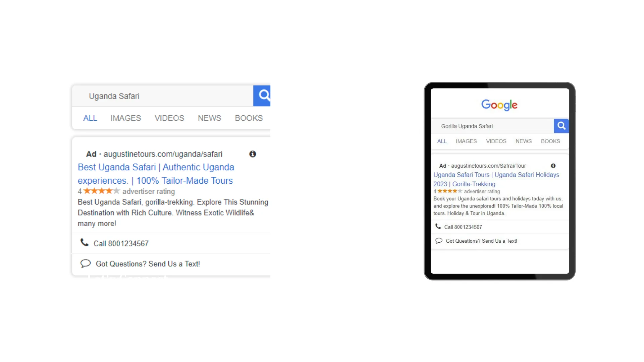This screenshot has width=644, height=362.
Task: Click the blue search button beside Uganda Safari
Action: point(262,96)
